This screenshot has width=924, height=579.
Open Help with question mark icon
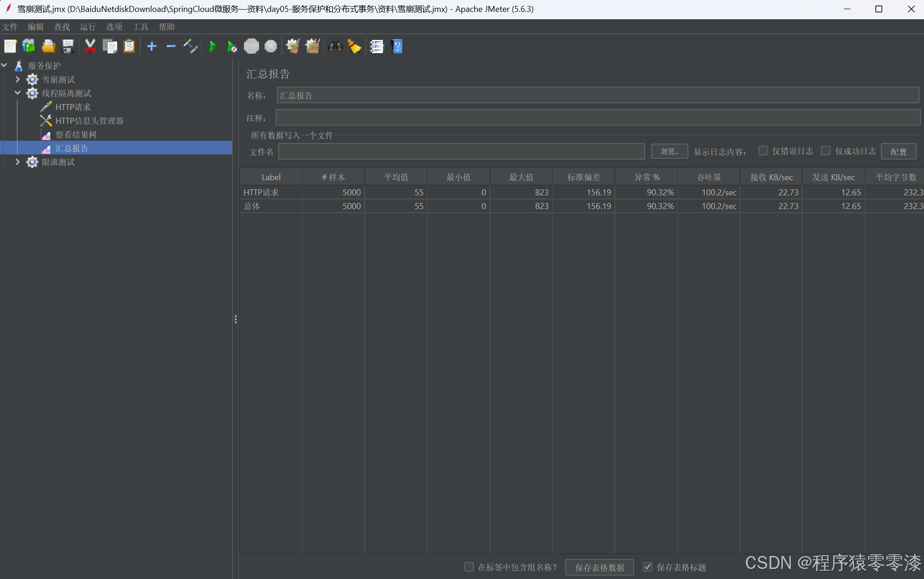[x=397, y=46]
